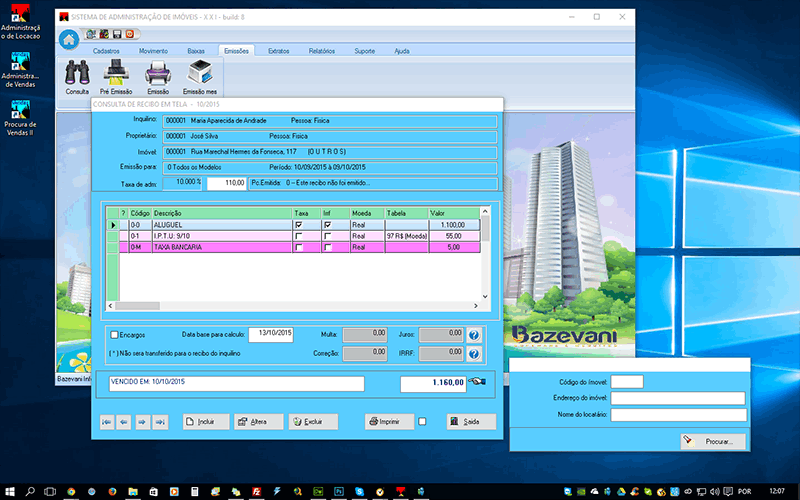This screenshot has width=800, height=500.
Task: Select the Emissão mes icon
Action: tap(199, 73)
